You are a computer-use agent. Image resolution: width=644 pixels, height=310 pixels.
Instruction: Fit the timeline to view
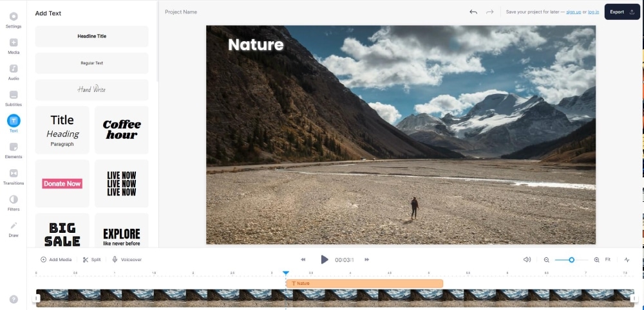click(608, 260)
